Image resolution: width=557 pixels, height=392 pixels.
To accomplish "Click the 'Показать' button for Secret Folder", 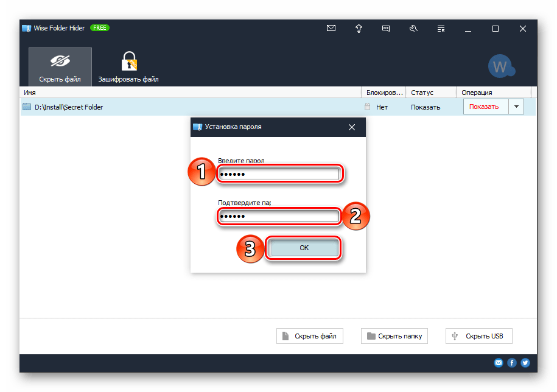I will [485, 107].
